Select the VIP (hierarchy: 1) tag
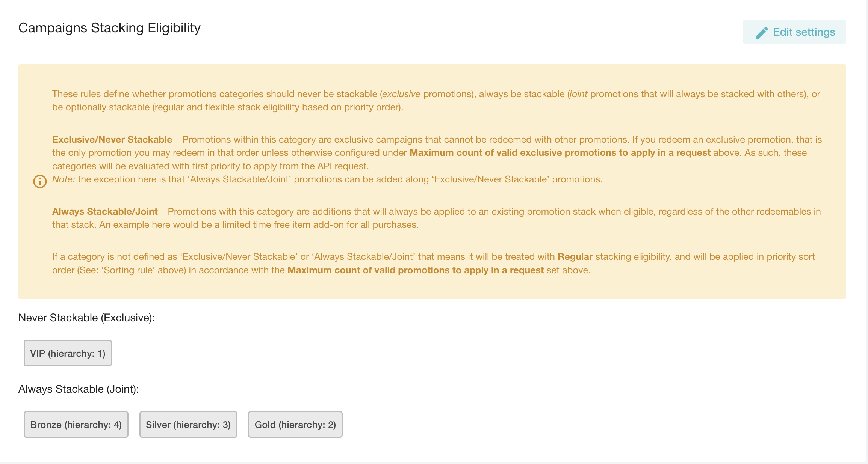The width and height of the screenshot is (868, 464). pyautogui.click(x=68, y=353)
